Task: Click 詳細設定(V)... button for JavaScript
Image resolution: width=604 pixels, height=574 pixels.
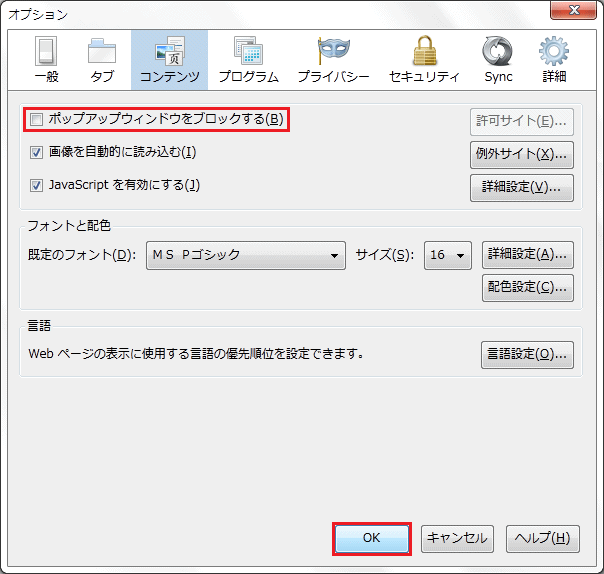Action: tap(522, 188)
